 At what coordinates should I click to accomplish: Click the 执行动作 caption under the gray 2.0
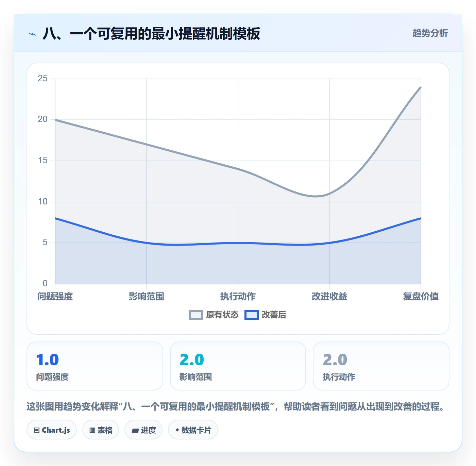pos(339,377)
